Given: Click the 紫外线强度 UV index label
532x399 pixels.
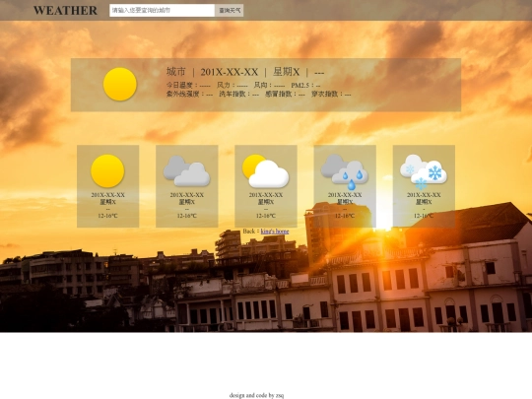Looking at the screenshot, I should pyautogui.click(x=190, y=94).
